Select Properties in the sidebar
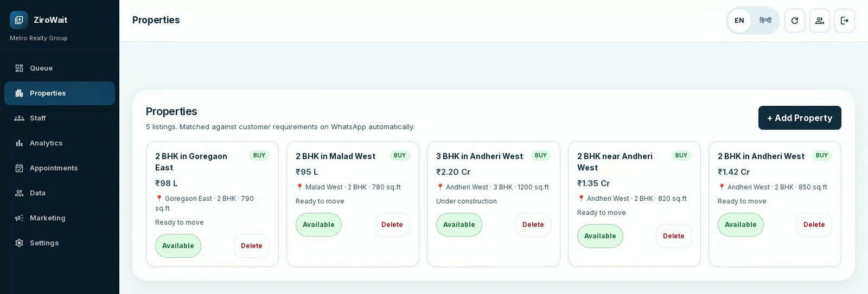The image size is (868, 294). click(x=60, y=93)
